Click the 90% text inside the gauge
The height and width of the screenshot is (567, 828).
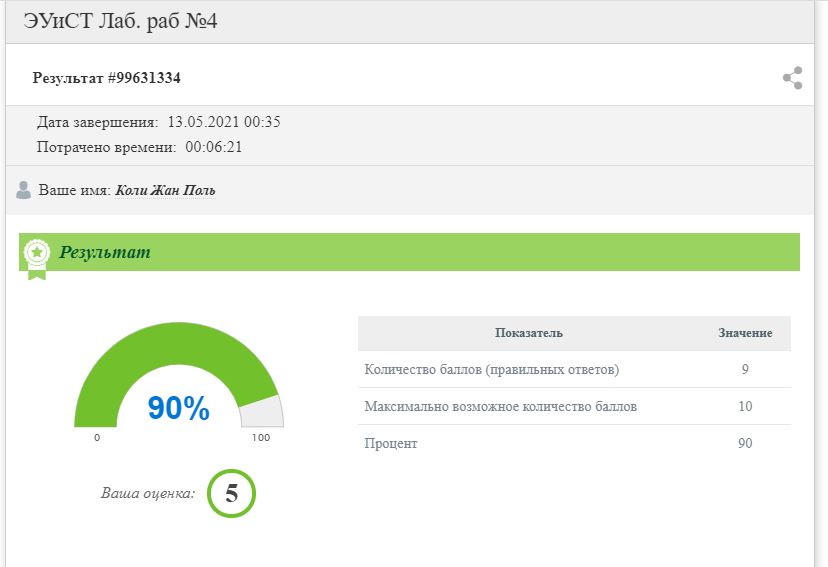click(178, 408)
